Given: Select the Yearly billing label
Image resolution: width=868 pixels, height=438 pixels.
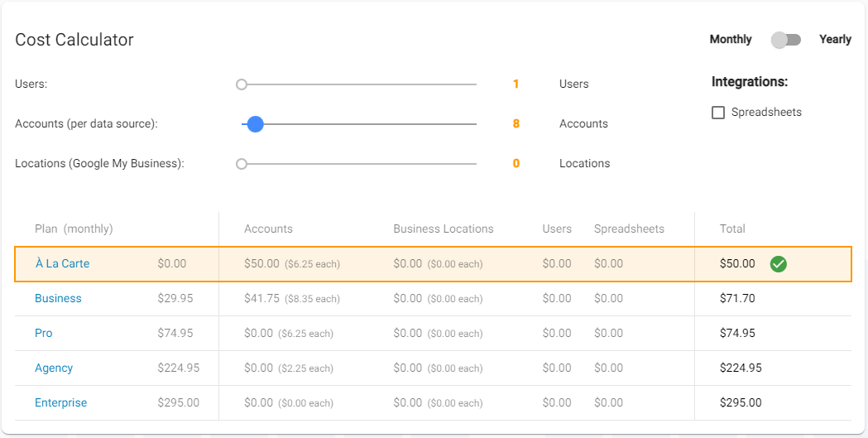Looking at the screenshot, I should pos(835,40).
